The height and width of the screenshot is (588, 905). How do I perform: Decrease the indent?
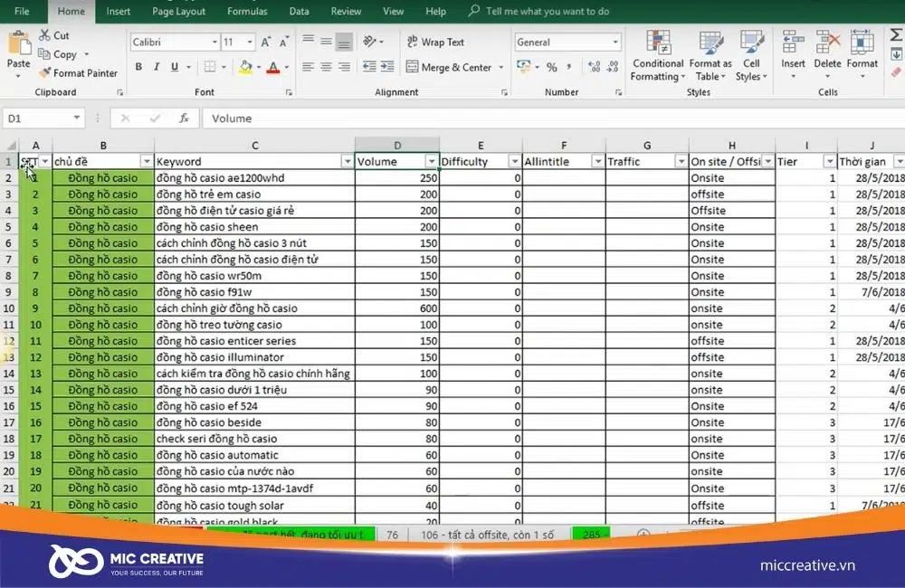pos(369,67)
